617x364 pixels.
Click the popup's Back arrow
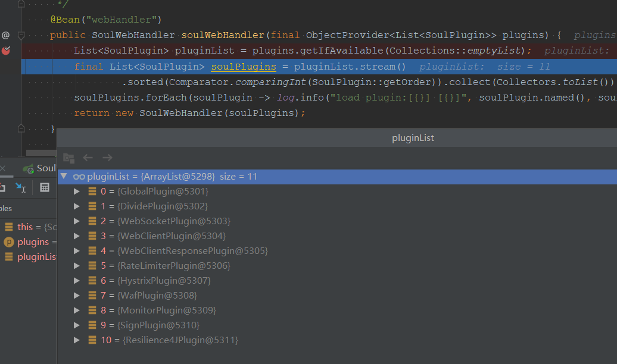pyautogui.click(x=88, y=158)
